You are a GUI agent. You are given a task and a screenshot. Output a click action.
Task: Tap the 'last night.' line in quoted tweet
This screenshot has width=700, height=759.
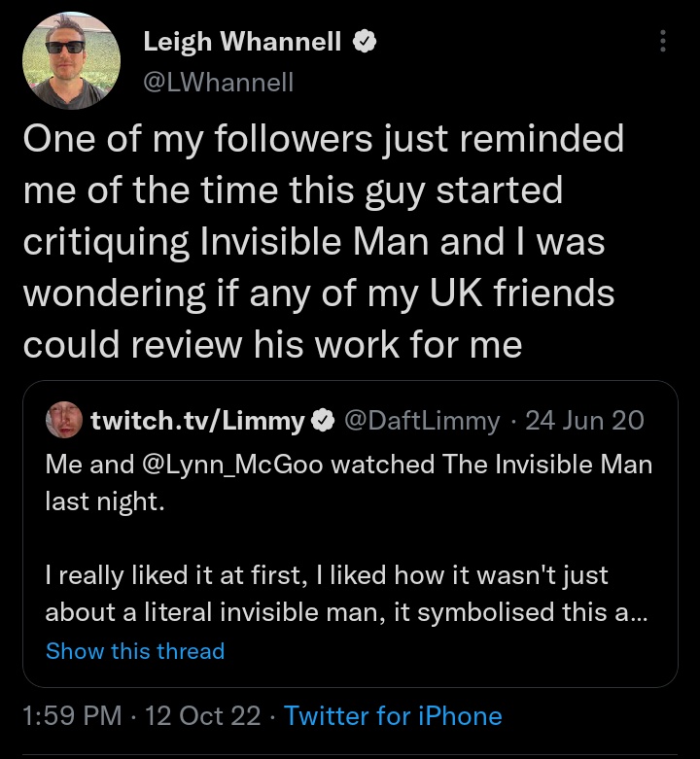105,501
